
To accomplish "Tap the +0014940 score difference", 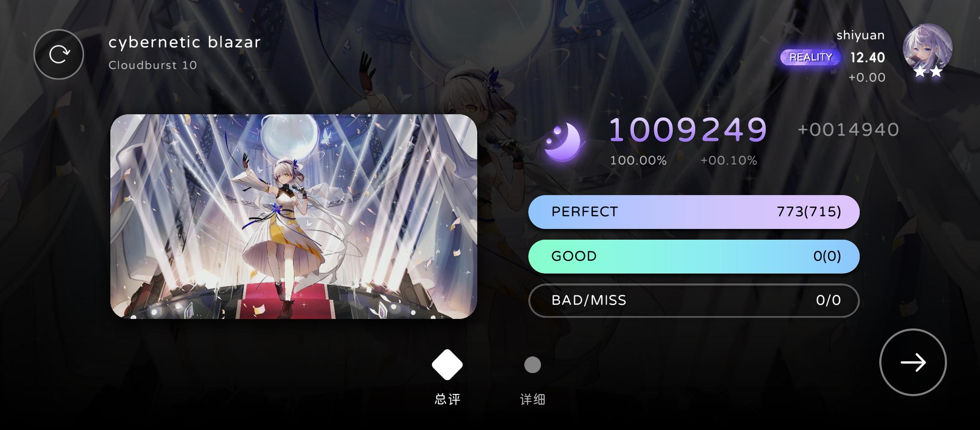I will click(x=849, y=130).
